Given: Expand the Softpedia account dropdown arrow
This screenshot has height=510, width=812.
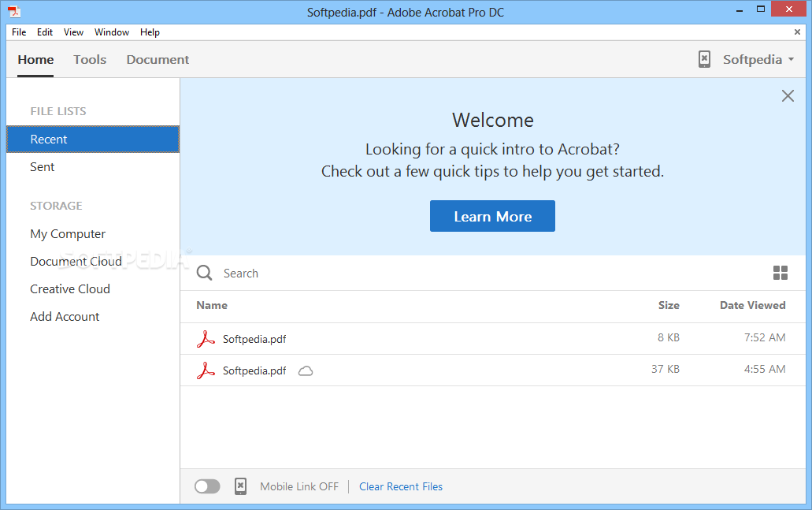Looking at the screenshot, I should click(x=791, y=60).
